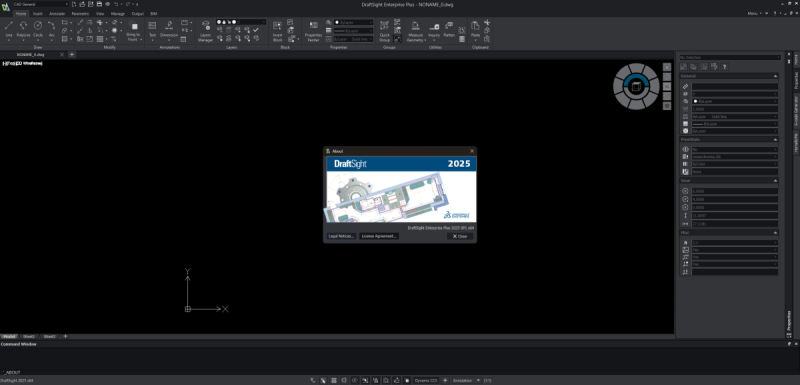Open the Measure Geometry tool
Viewport: 800px width, 385px height.
[416, 31]
